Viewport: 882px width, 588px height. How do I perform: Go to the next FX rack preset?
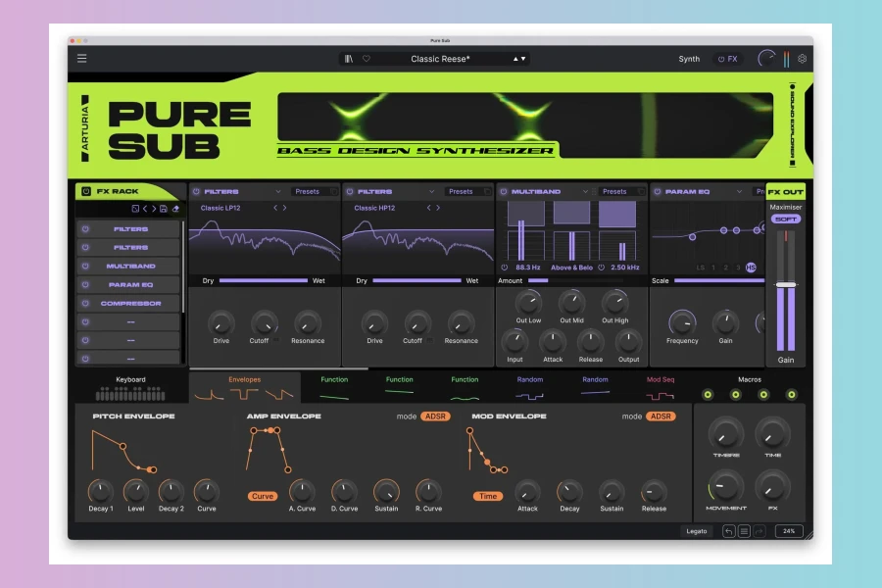click(154, 209)
